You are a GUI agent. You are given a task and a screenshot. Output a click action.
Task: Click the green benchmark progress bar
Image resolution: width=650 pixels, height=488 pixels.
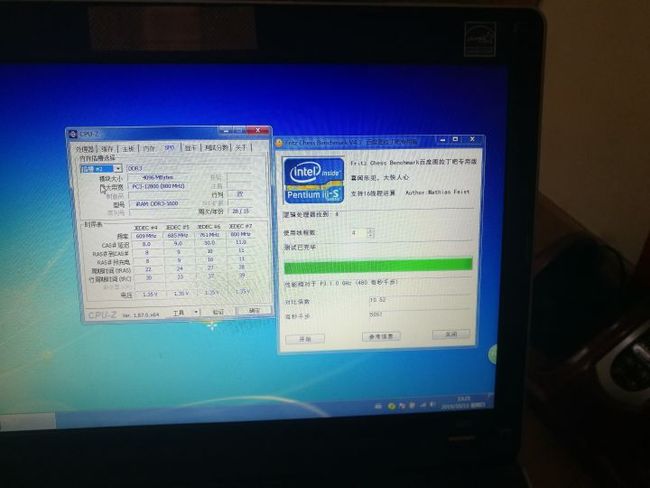pos(378,265)
